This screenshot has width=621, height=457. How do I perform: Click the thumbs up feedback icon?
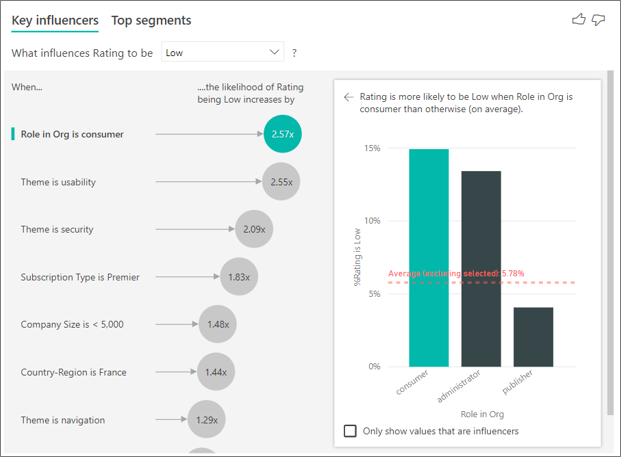point(577,19)
